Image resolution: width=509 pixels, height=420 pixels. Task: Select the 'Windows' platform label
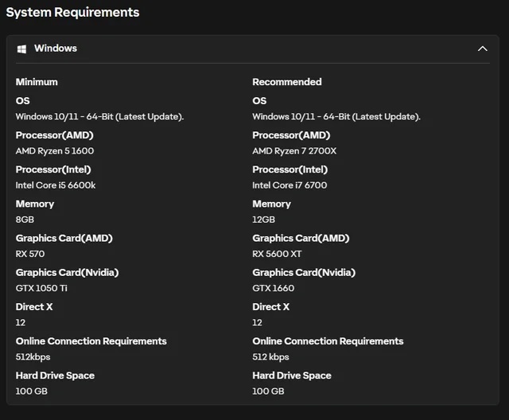(x=56, y=49)
